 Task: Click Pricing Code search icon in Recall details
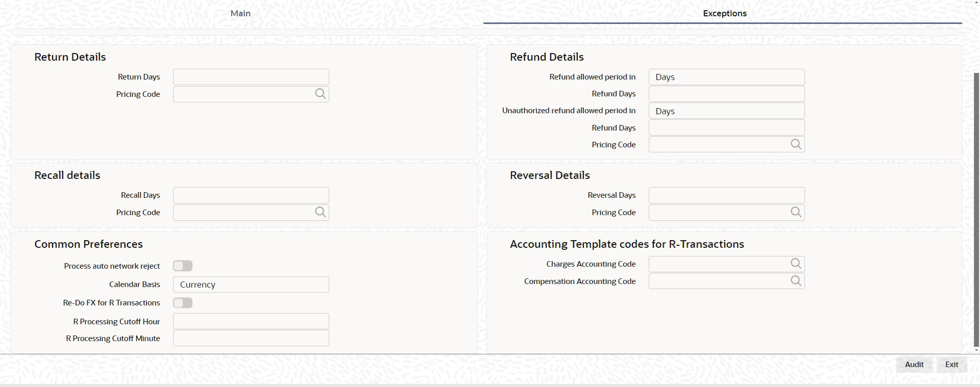[x=320, y=212]
